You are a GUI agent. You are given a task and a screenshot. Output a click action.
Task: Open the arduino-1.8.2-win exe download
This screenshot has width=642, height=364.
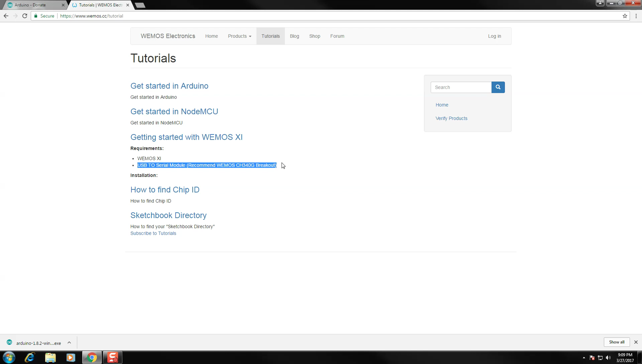point(38,343)
